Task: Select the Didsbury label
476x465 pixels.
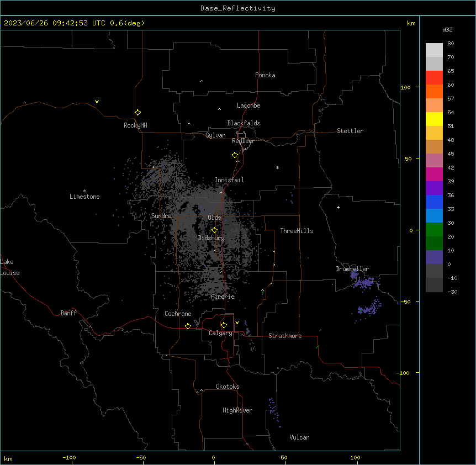Action: pyautogui.click(x=211, y=238)
